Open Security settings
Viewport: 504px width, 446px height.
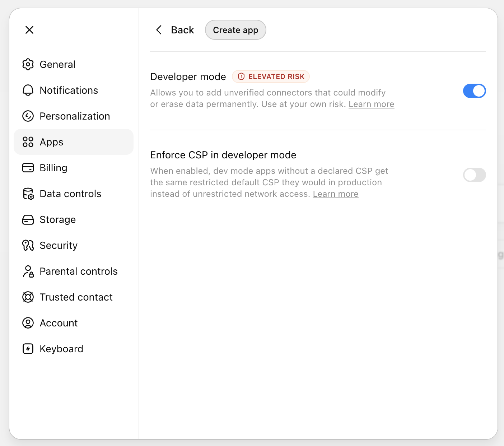click(74, 245)
